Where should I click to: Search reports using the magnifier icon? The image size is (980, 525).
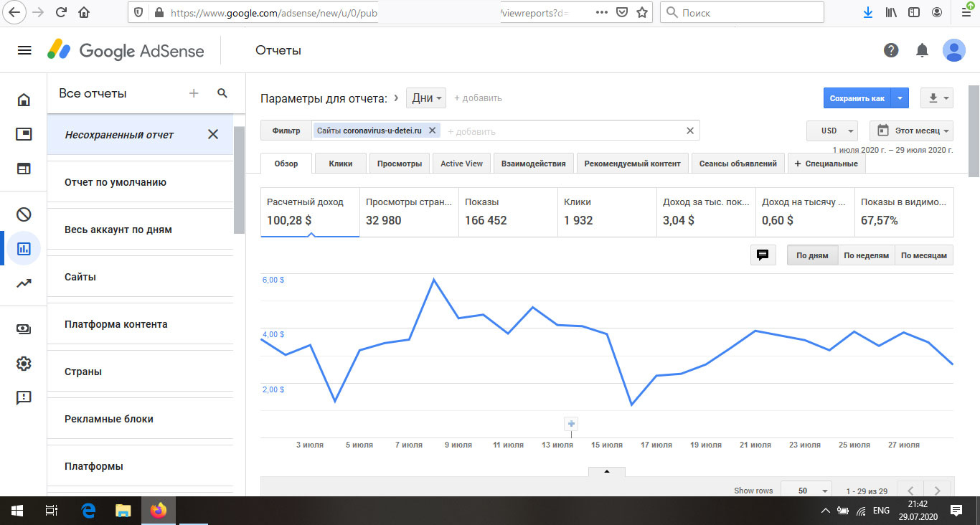[x=222, y=93]
